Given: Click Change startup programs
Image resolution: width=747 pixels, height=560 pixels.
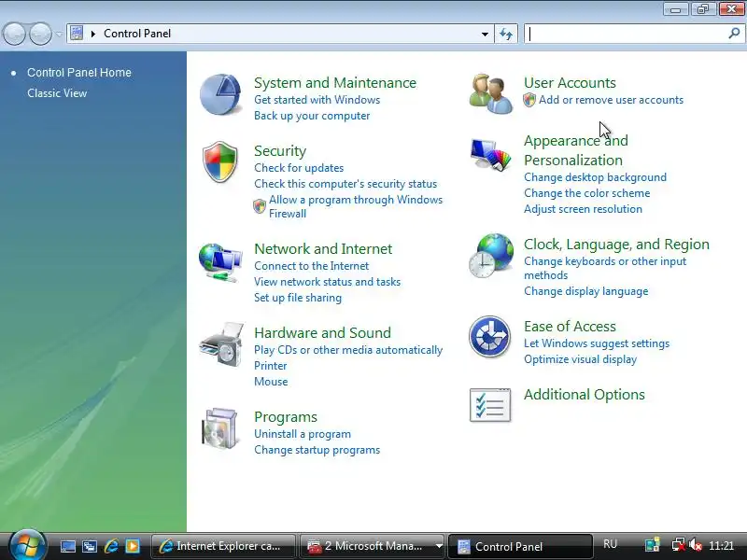Looking at the screenshot, I should [x=317, y=450].
